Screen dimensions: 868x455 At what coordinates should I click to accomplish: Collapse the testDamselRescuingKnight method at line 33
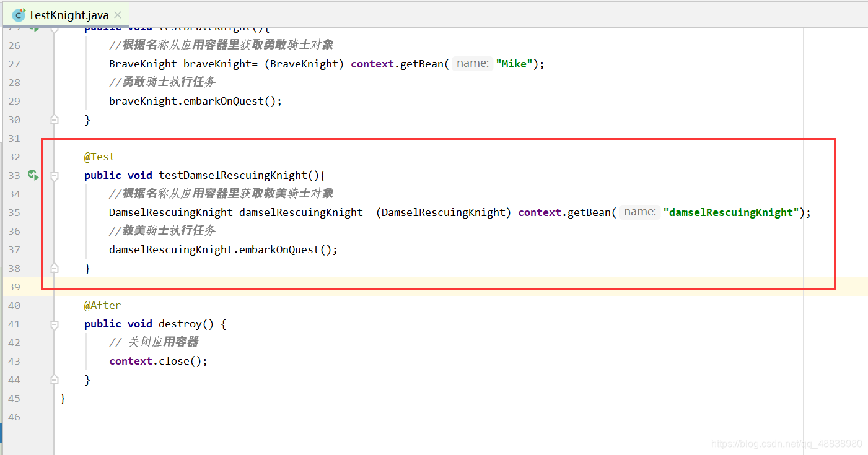(55, 176)
